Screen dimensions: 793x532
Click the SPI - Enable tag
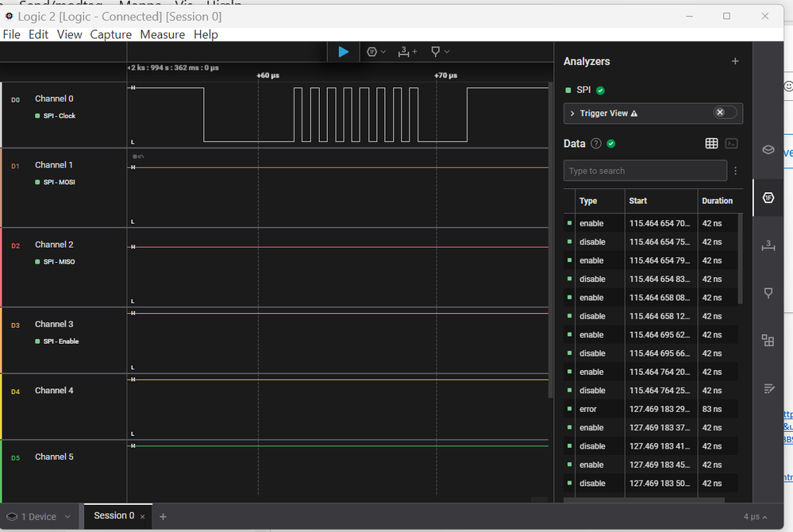click(x=56, y=341)
